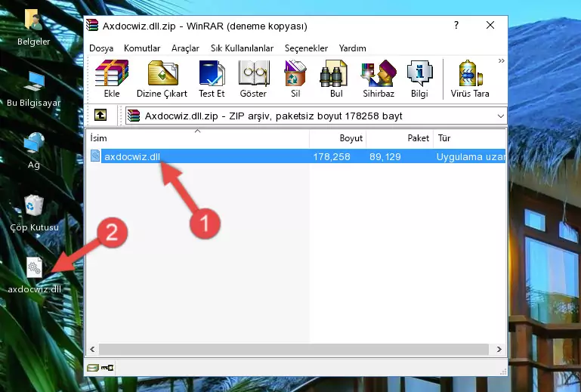Screen dimensions: 581x392
Task: Open the Komutlar menu
Action: pyautogui.click(x=142, y=48)
